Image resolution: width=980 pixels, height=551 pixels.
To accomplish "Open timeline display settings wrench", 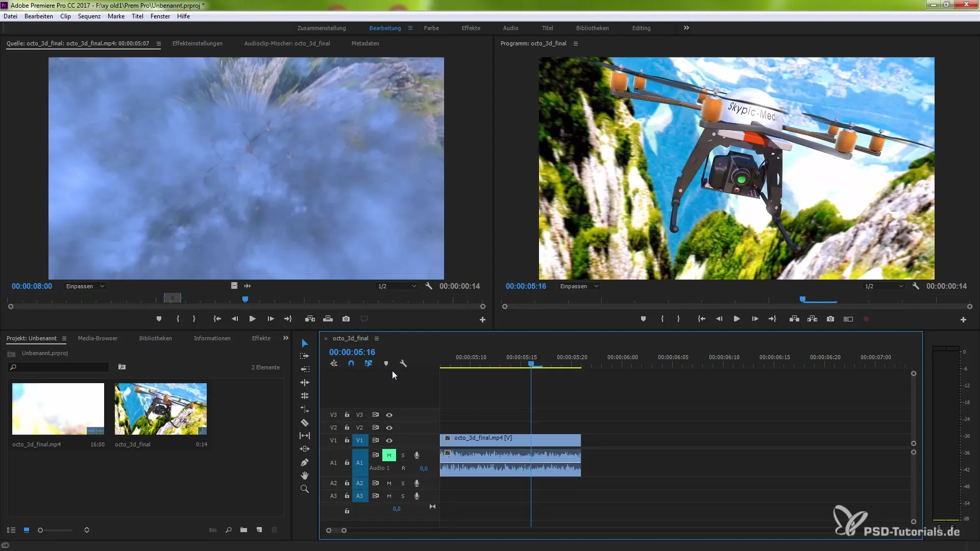I will coord(403,364).
